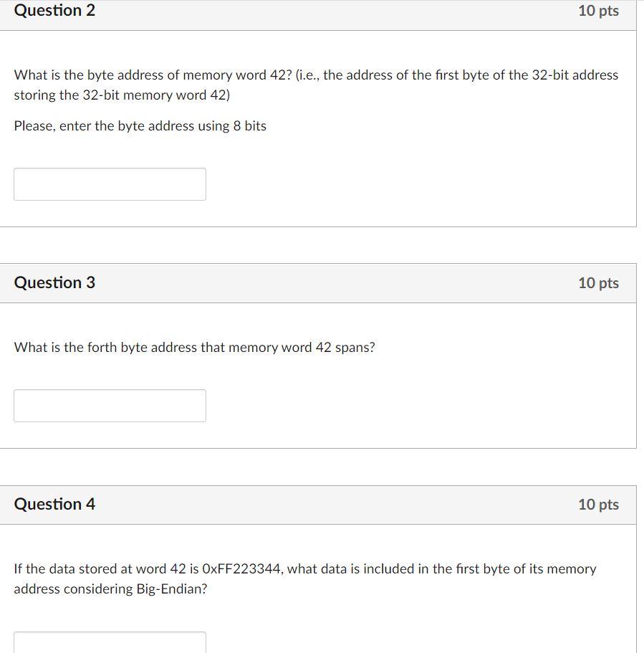Image resolution: width=644 pixels, height=653 pixels.
Task: Click the line "storing the 32-bit memory word 42)"
Action: [x=122, y=95]
